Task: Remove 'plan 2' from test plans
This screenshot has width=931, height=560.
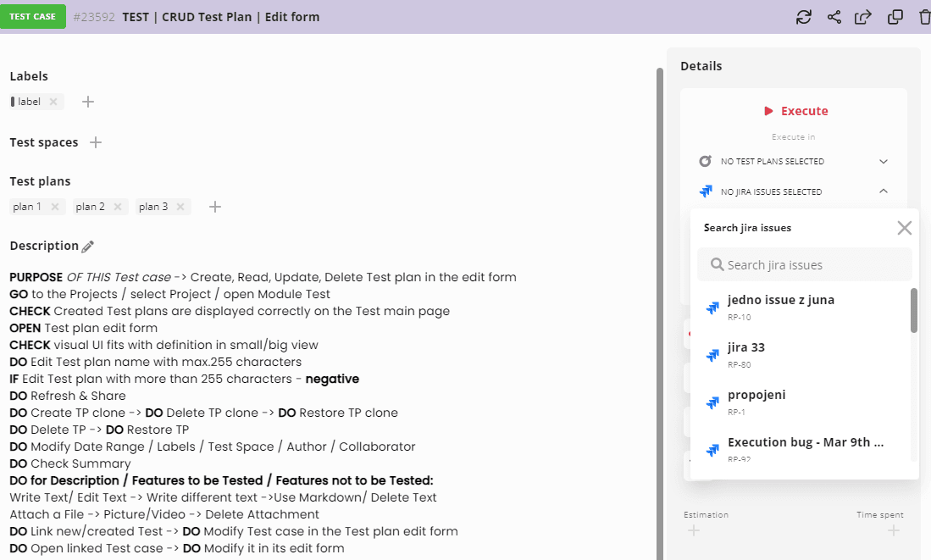Action: coord(118,207)
